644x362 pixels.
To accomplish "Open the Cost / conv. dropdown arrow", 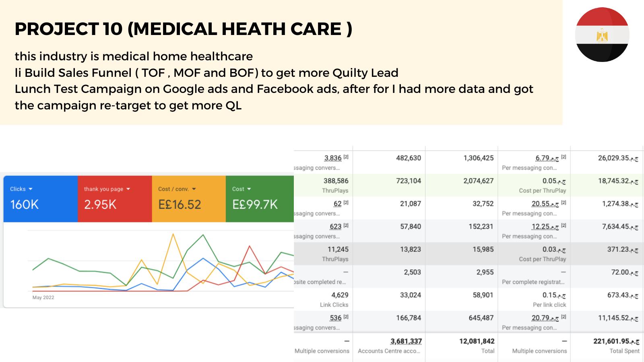I will [194, 189].
